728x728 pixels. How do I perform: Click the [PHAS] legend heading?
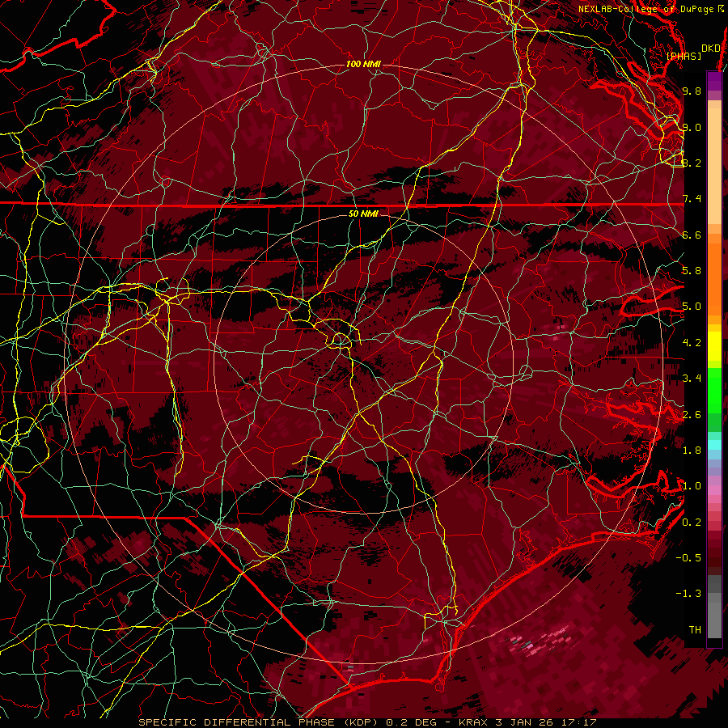[x=684, y=56]
